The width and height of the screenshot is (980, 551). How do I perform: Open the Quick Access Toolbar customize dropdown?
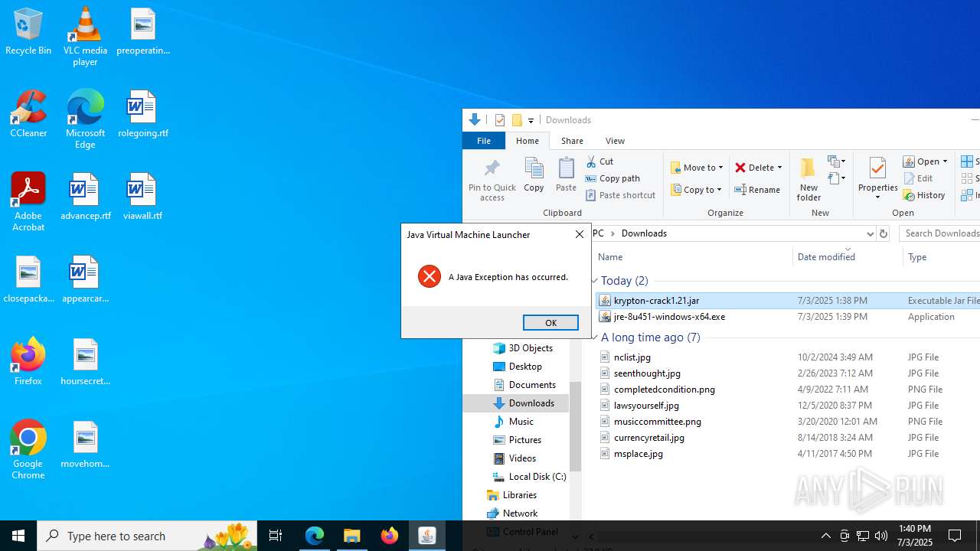point(531,120)
